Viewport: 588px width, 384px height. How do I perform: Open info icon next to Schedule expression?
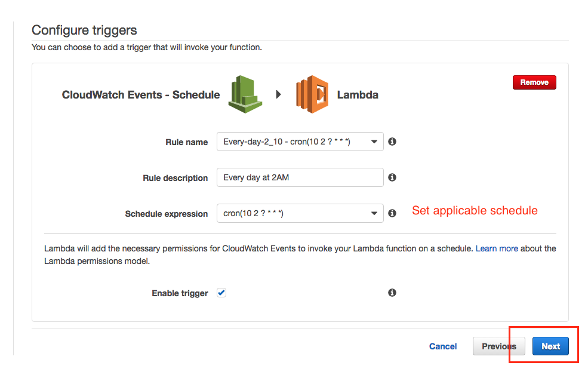tap(392, 213)
